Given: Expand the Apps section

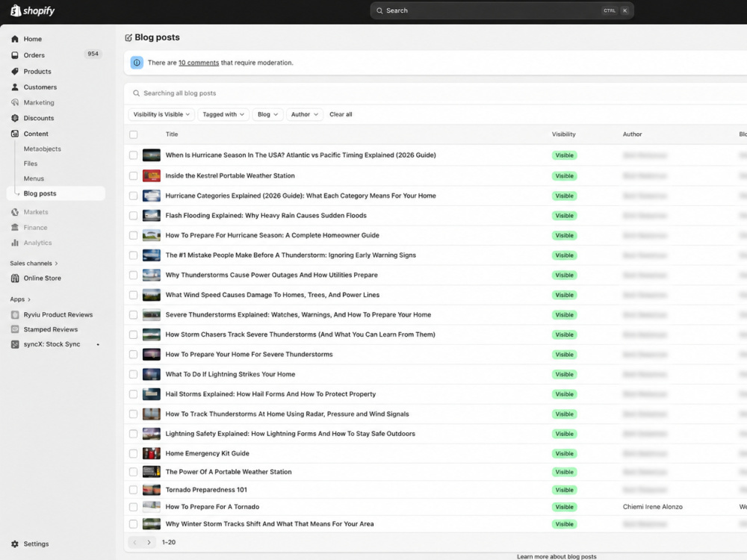Looking at the screenshot, I should (x=20, y=299).
